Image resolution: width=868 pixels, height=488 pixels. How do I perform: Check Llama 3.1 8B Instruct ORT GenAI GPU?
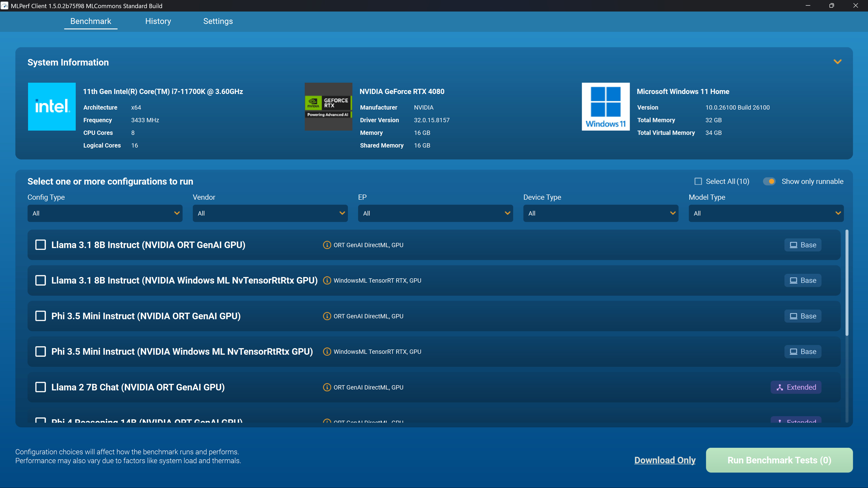40,245
